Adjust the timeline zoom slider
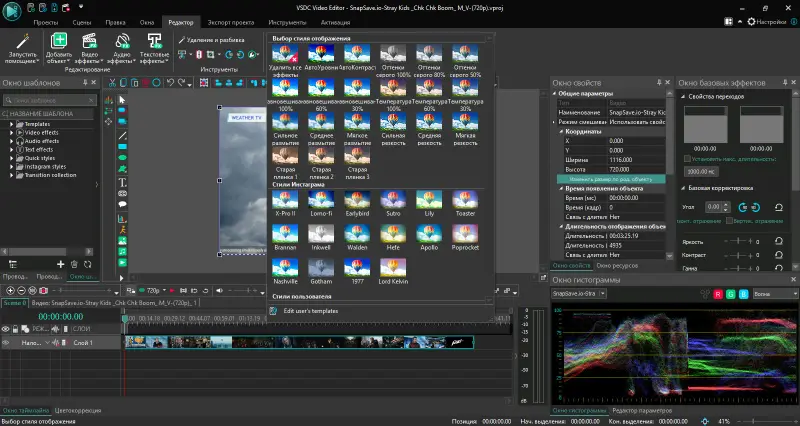The image size is (800, 426). [x=82, y=290]
